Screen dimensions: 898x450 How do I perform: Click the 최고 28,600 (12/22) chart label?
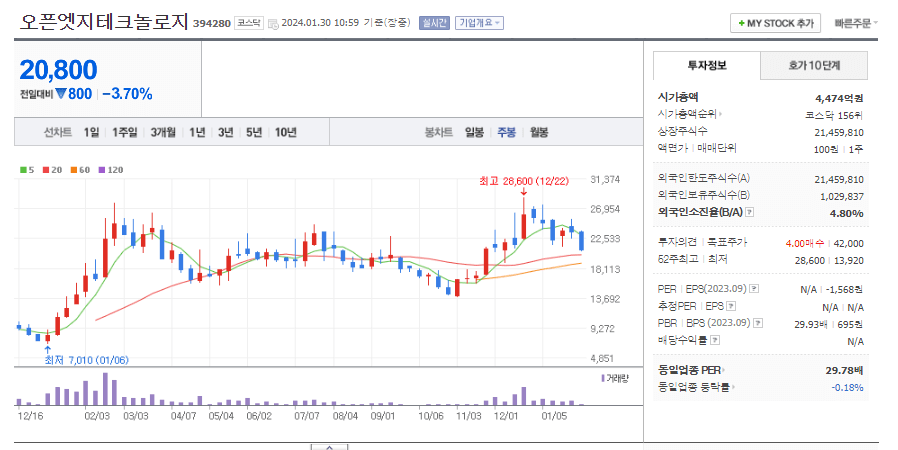click(x=524, y=181)
